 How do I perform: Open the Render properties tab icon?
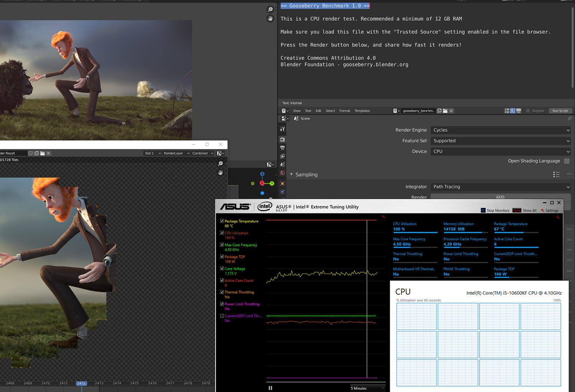[283, 139]
